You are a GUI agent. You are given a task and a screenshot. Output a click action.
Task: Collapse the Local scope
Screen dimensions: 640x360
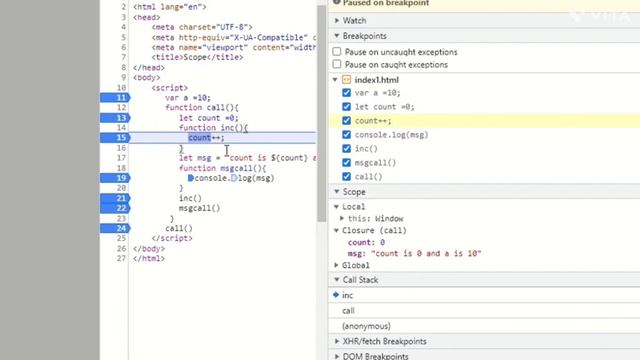click(x=336, y=207)
